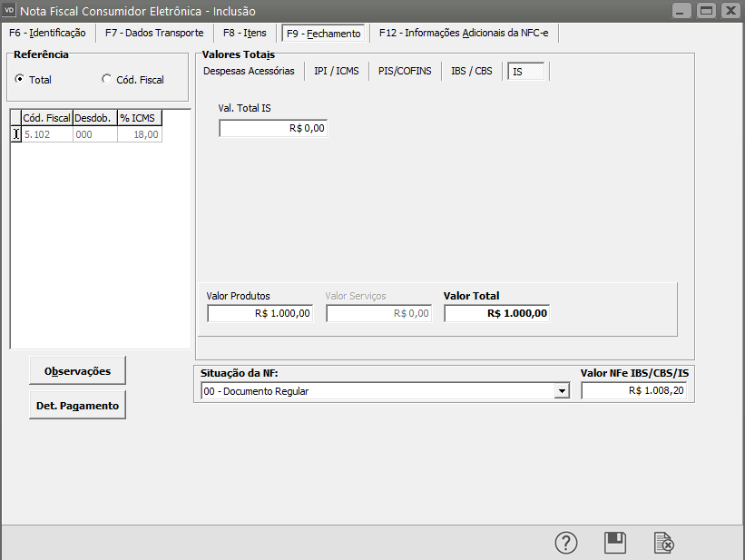Open the F7 - Dados Transporte tab
Image resolution: width=745 pixels, height=560 pixels.
click(154, 33)
